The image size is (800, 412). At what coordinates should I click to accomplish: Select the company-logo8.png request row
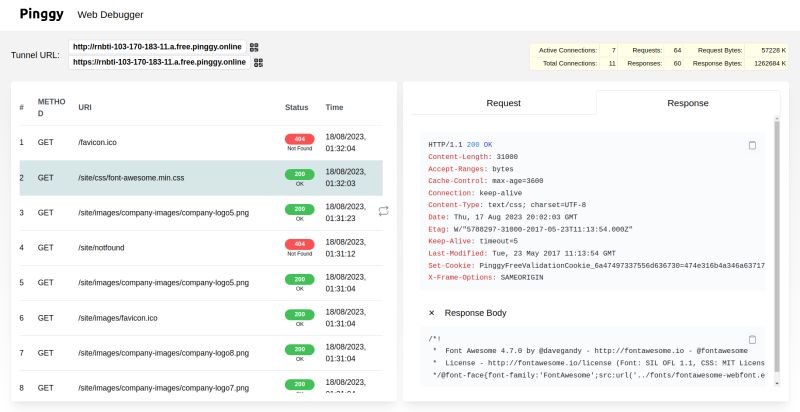point(201,353)
